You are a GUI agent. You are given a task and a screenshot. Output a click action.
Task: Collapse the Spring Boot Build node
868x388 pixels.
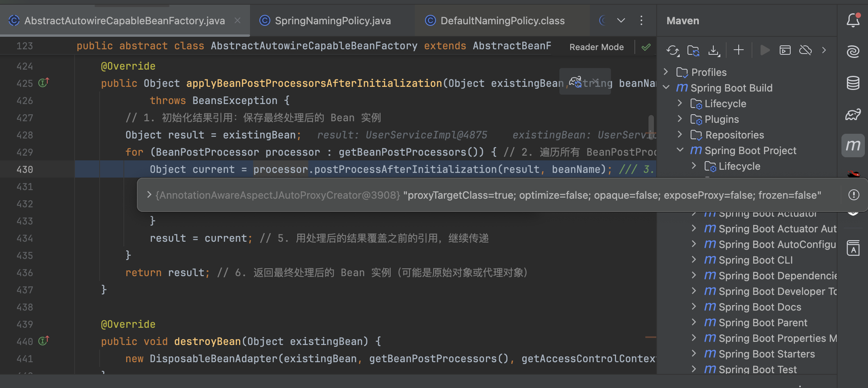coord(666,87)
